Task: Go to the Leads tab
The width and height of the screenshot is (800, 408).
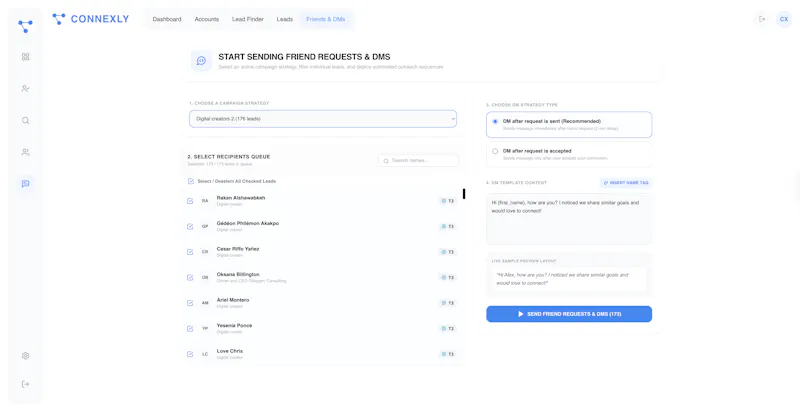Action: point(285,19)
